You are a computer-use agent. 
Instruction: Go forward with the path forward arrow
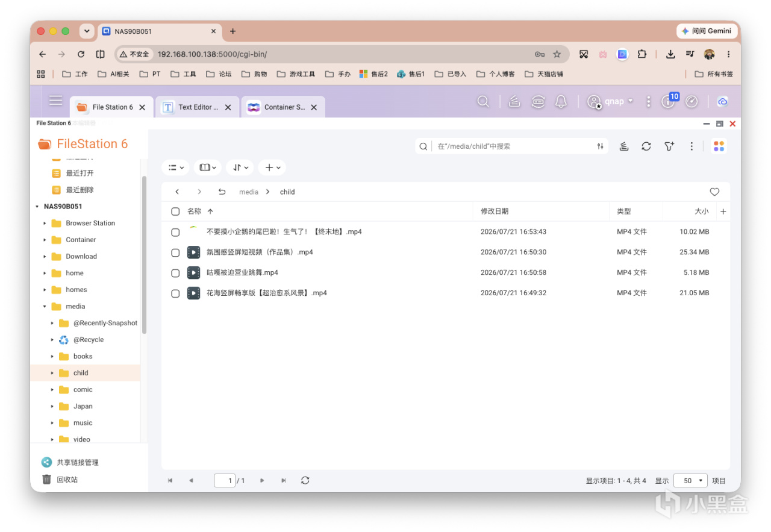pos(199,192)
